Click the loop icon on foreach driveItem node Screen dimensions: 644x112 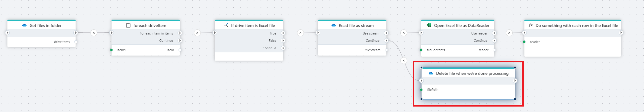coord(128,25)
